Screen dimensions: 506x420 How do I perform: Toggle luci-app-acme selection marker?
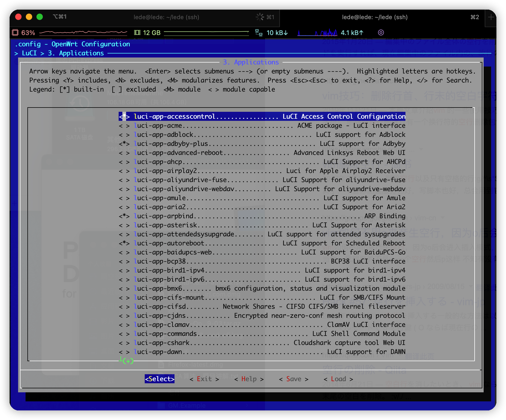click(124, 126)
